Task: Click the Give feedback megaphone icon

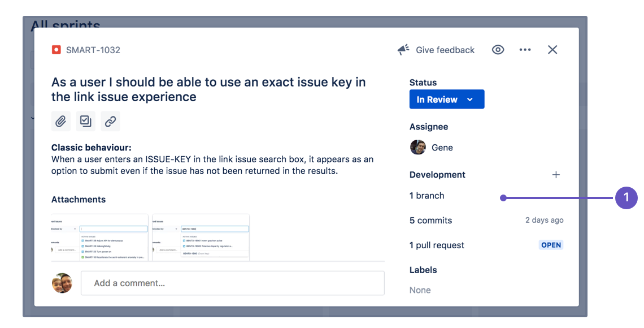Action: [403, 50]
